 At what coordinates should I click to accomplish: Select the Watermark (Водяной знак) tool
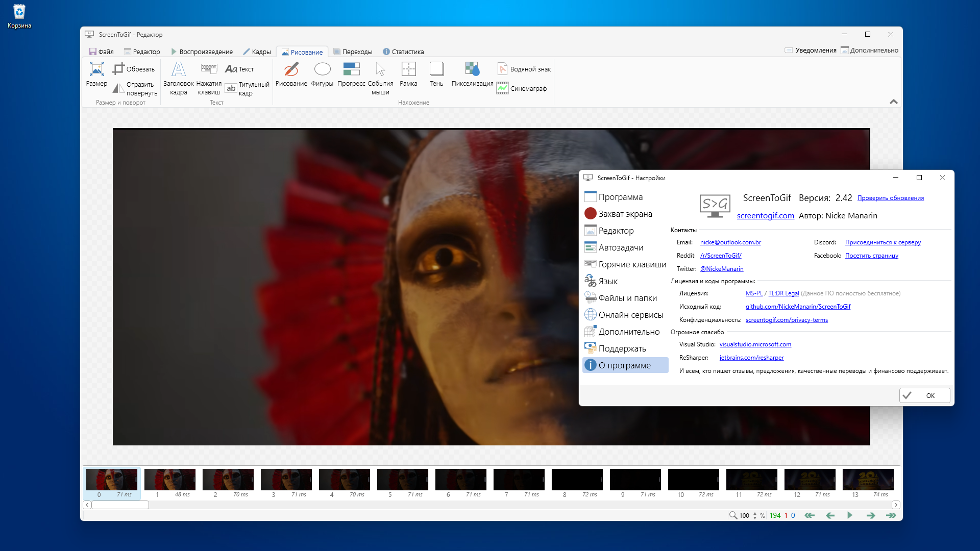(524, 69)
